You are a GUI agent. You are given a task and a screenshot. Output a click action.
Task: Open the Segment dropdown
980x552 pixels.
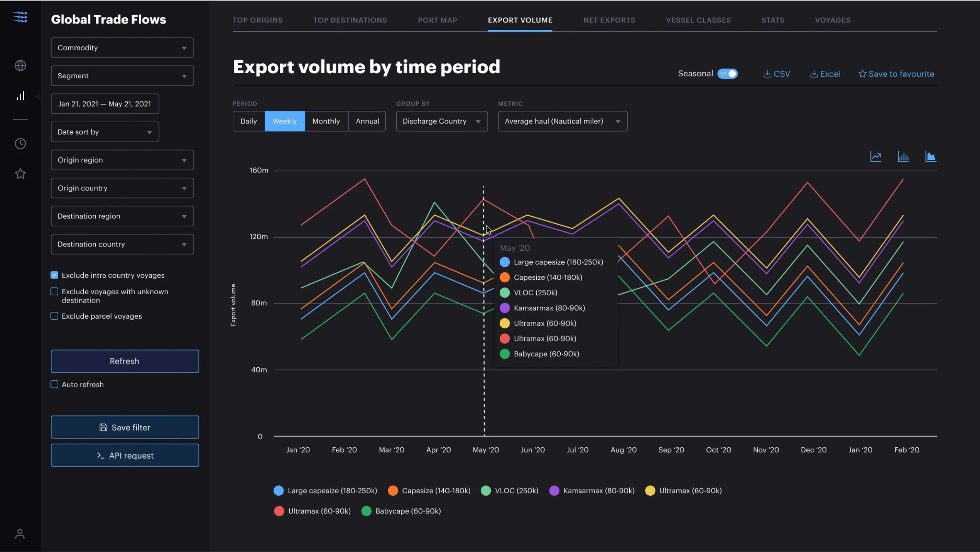point(122,76)
